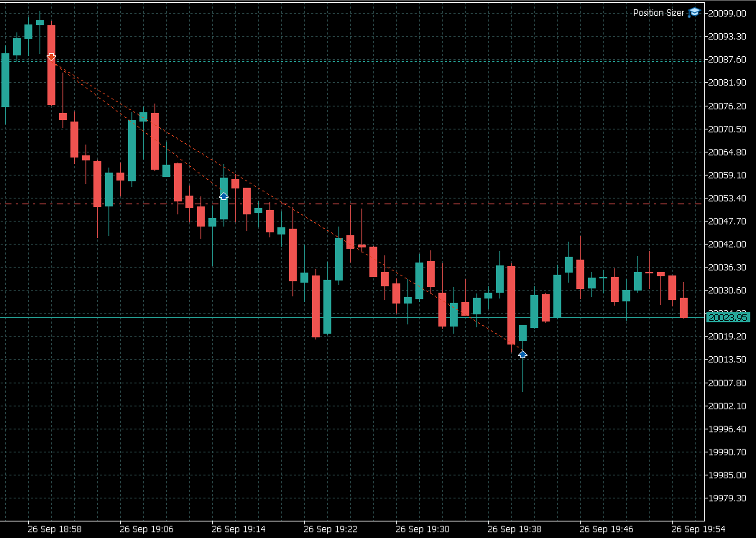This screenshot has height=538, width=756.
Task: Click the 20093.30 price scale label
Action: 727,36
